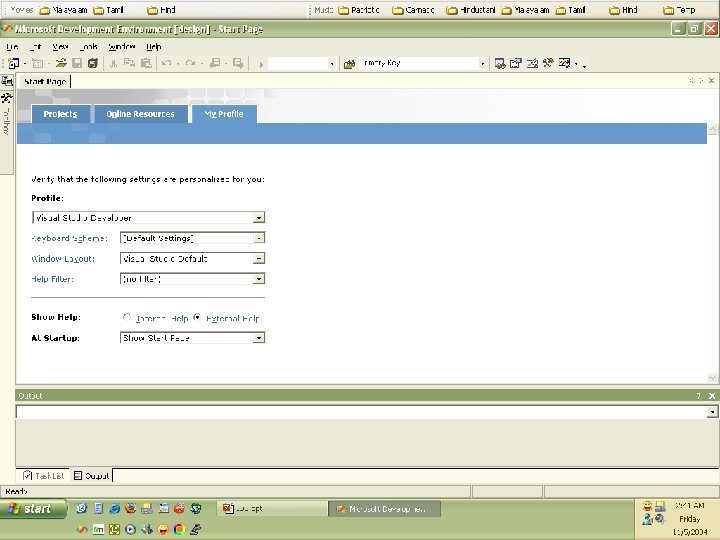Viewport: 720px width, 540px height.
Task: Click the Paste clipboard icon
Action: click(x=146, y=63)
